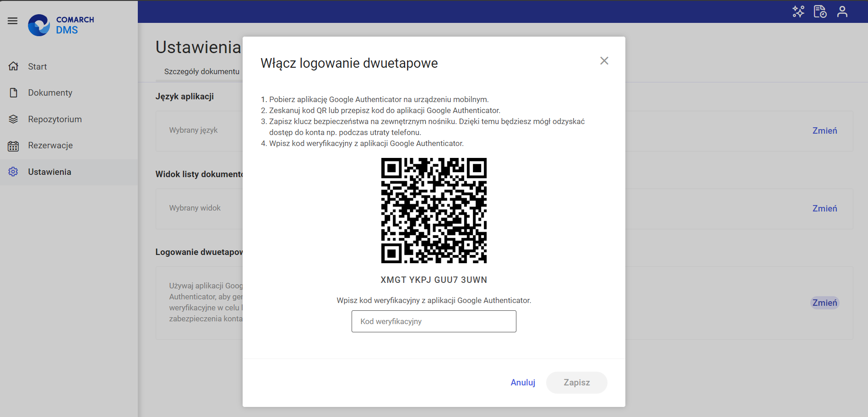Screen dimensions: 868x417
Task: Open Repozytorium in sidebar
Action: pyautogui.click(x=69, y=119)
